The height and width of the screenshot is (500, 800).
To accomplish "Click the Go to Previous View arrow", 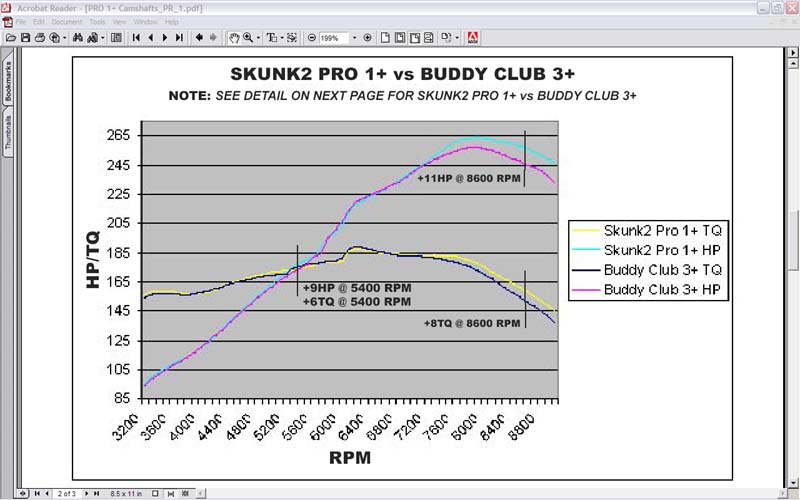I will (x=199, y=38).
